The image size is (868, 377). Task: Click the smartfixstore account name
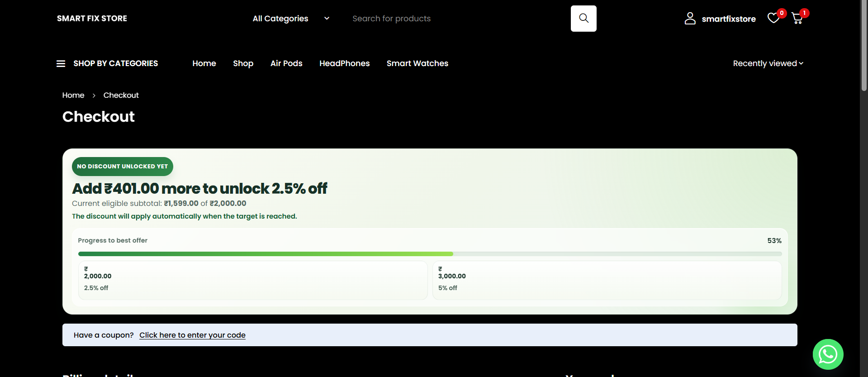(728, 19)
